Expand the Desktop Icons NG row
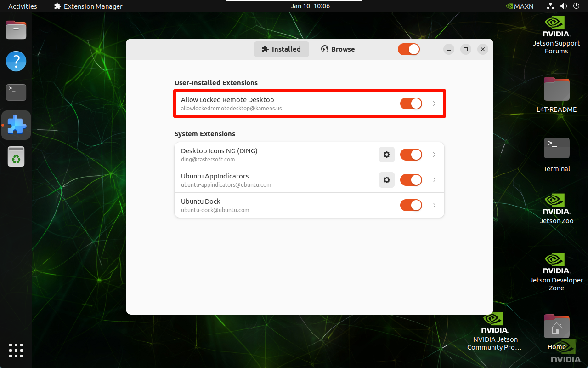The width and height of the screenshot is (588, 368). point(434,155)
